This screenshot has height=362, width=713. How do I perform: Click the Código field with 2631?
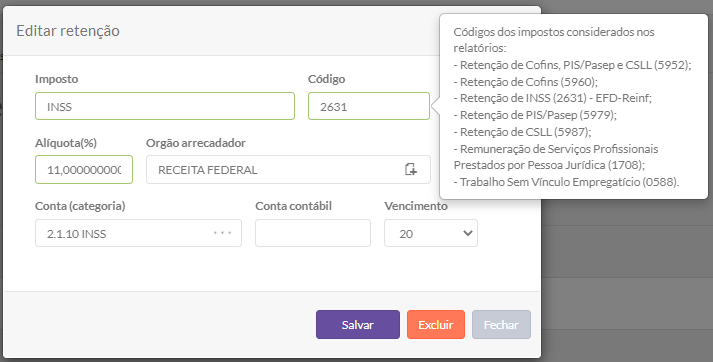point(369,106)
